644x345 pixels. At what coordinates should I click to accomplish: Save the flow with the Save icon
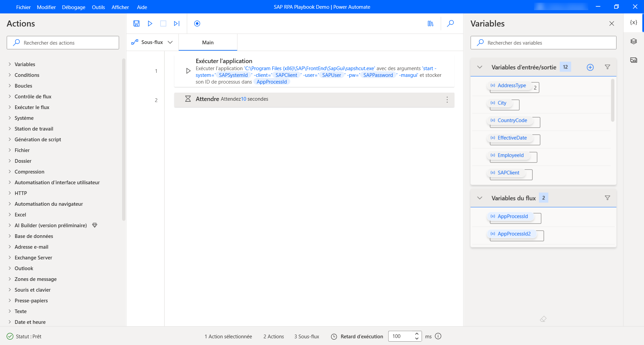(137, 23)
